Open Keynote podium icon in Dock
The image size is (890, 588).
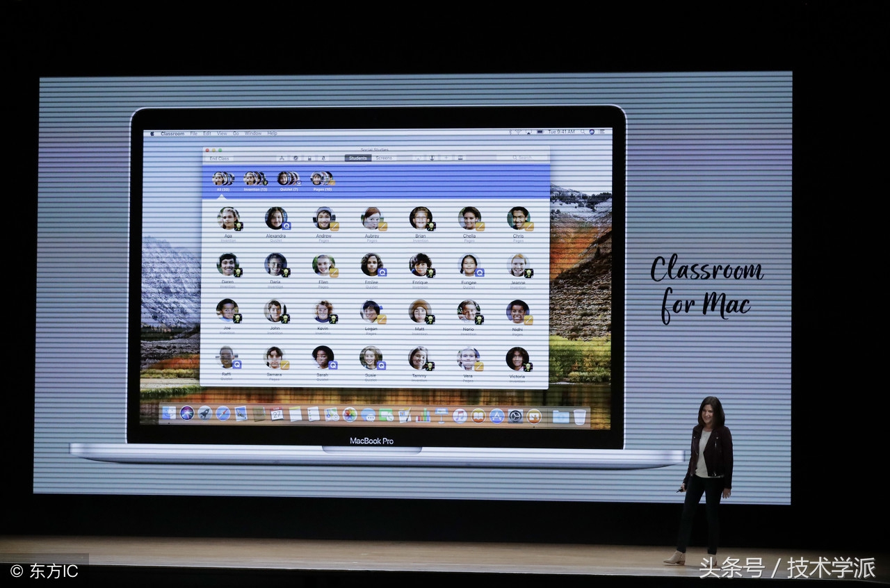tap(442, 415)
